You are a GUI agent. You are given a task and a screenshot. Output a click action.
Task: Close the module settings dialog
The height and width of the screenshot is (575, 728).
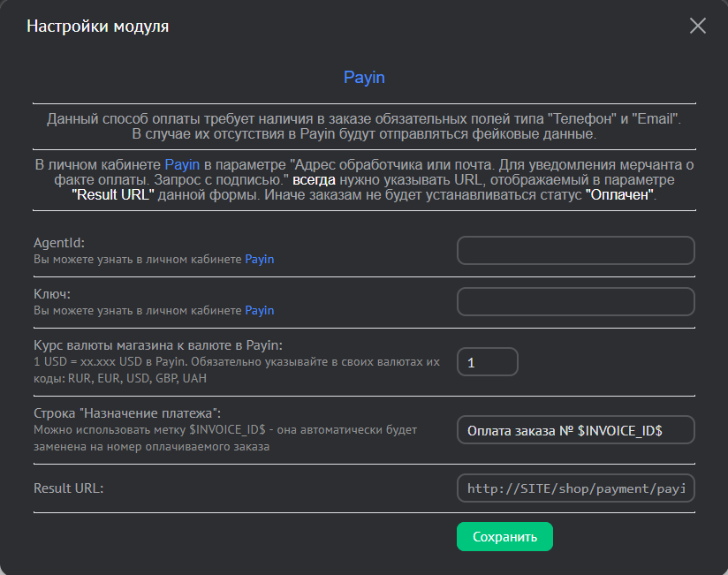[698, 26]
